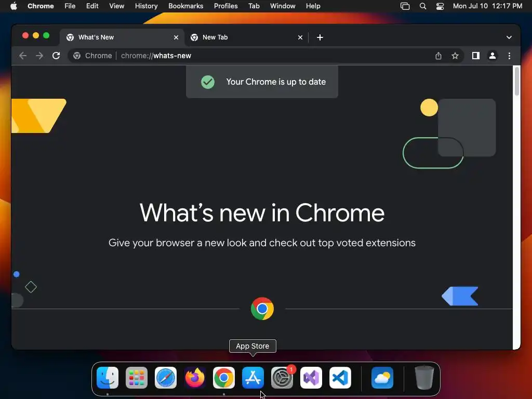Launch Visual Studio Code from the Dock
Screen dimensions: 532x399
point(340,378)
